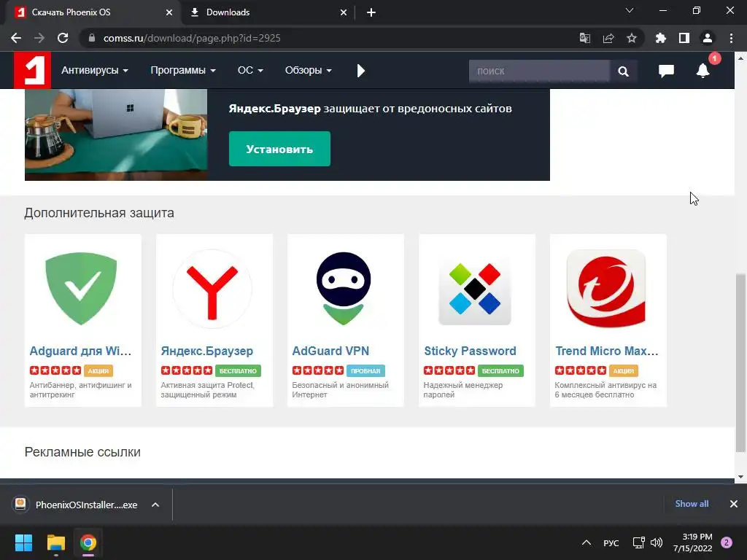Show hidden system tray icons

(587, 542)
